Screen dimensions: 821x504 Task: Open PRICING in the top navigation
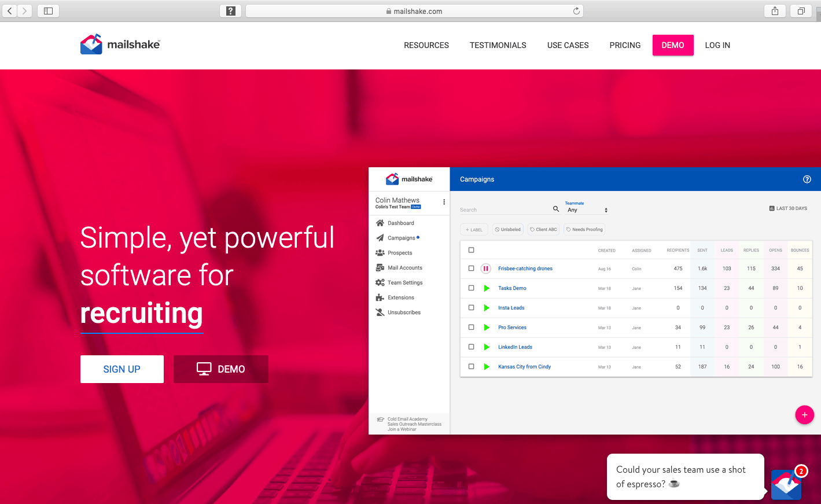pos(625,45)
